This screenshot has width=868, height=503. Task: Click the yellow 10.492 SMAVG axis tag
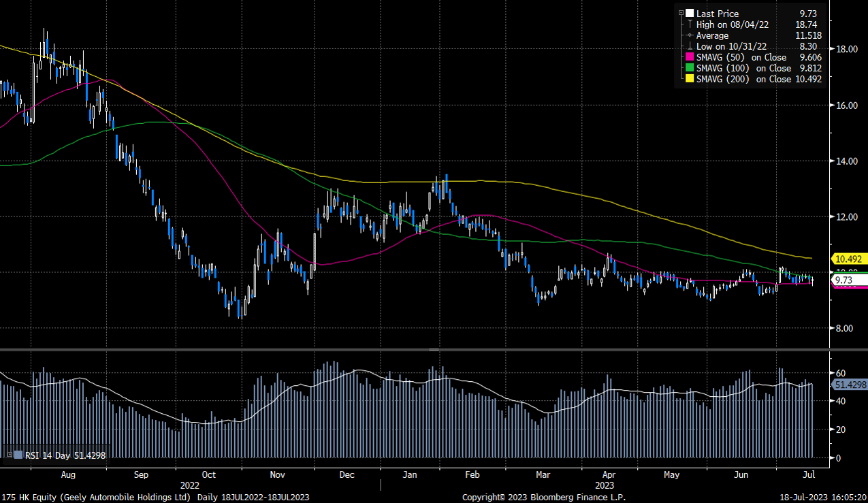849,259
